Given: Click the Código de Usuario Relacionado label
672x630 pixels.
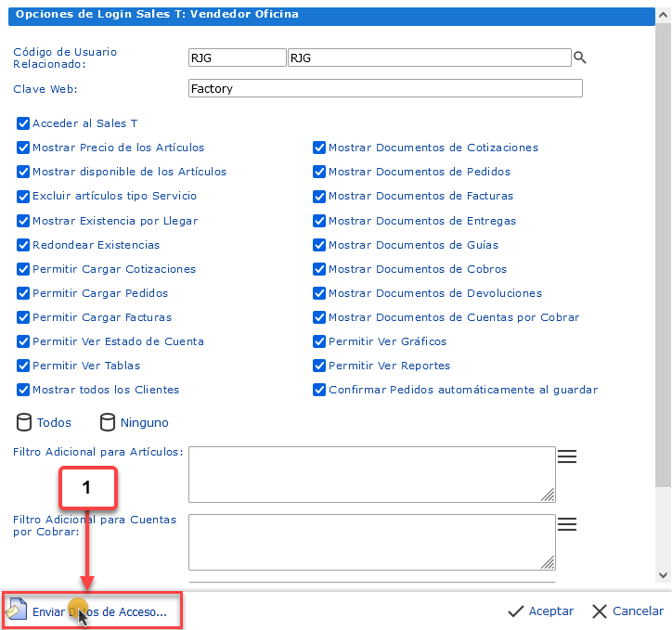Looking at the screenshot, I should pos(65,58).
